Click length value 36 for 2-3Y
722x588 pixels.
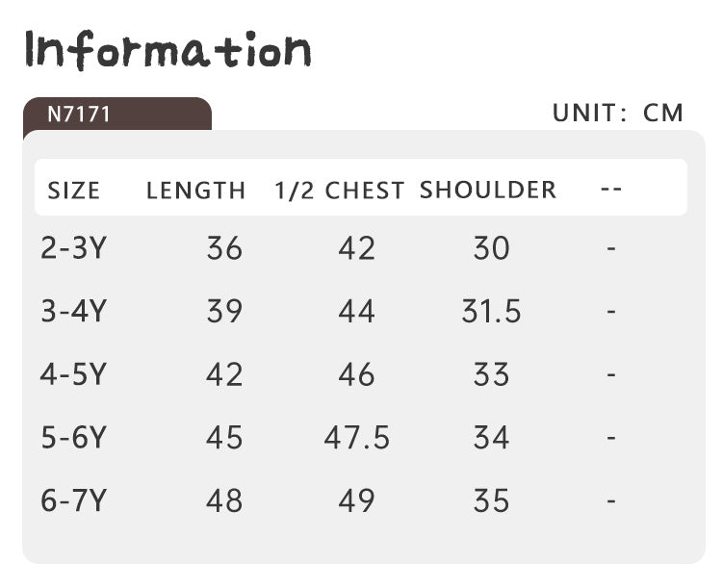point(224,249)
